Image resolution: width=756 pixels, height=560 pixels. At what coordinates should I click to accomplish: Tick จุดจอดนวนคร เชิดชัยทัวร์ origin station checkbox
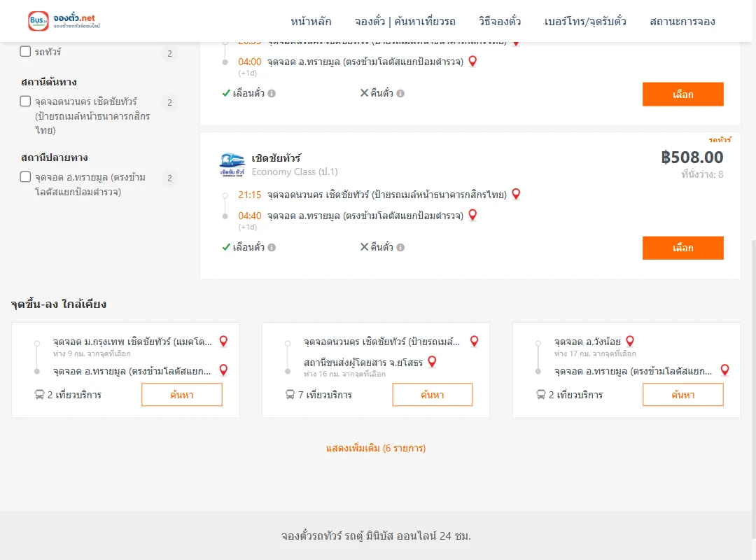[26, 101]
